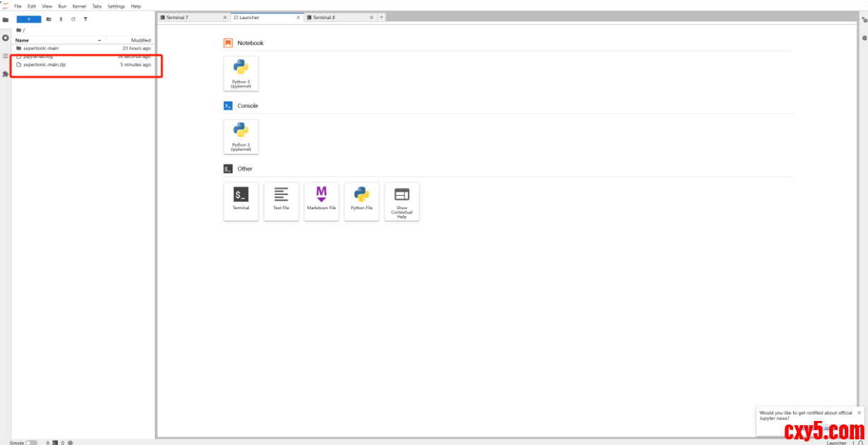Refresh the file browser list
Image resolution: width=868 pixels, height=445 pixels.
click(x=73, y=19)
